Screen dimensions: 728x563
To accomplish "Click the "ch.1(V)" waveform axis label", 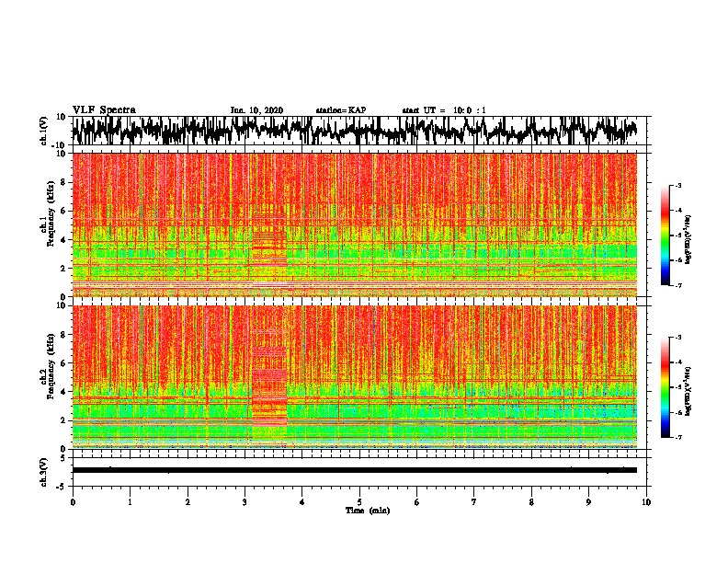I will coord(45,131).
